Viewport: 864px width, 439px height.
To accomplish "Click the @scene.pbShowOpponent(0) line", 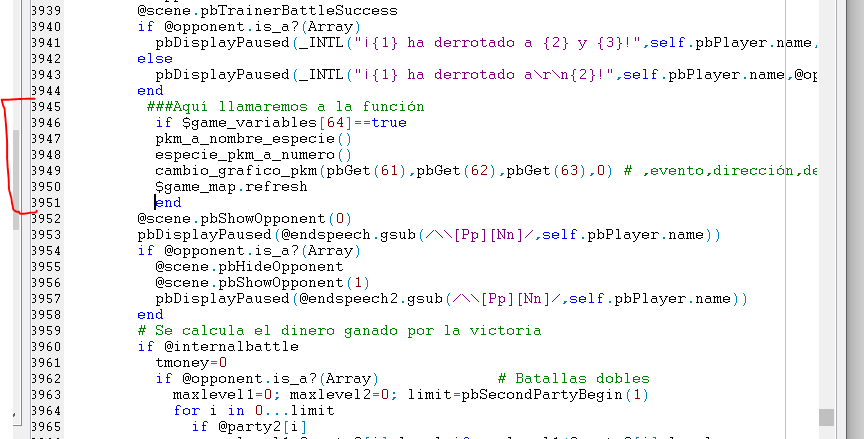I will click(245, 218).
